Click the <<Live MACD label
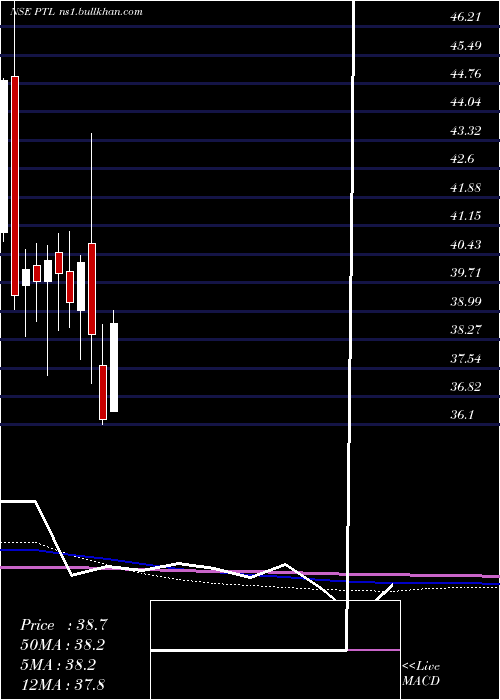The image size is (500, 700). (x=421, y=673)
